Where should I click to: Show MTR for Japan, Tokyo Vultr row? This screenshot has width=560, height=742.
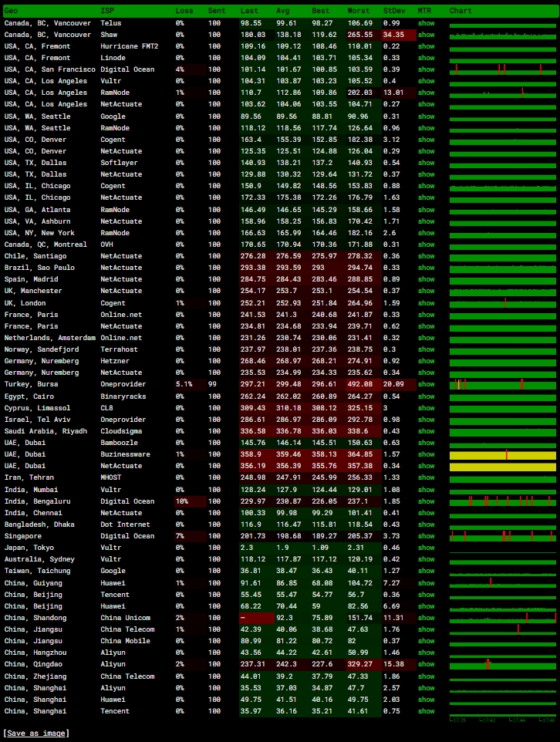click(426, 547)
